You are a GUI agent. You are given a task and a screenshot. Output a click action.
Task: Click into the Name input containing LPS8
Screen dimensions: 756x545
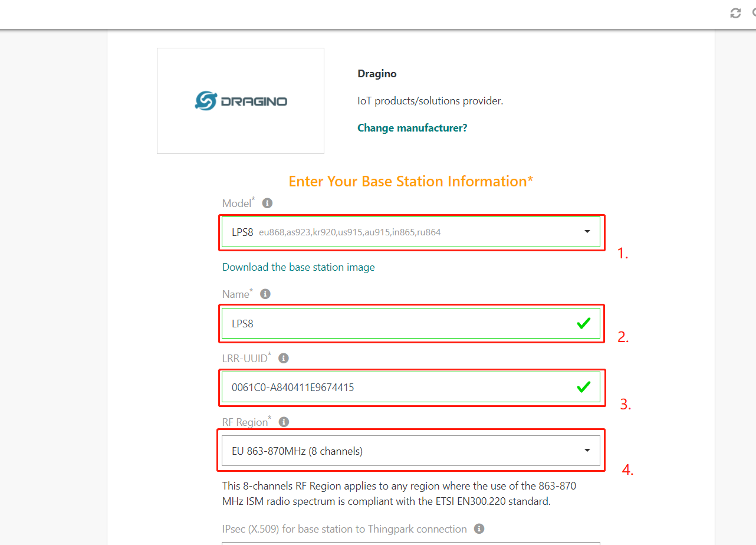pyautogui.click(x=411, y=323)
